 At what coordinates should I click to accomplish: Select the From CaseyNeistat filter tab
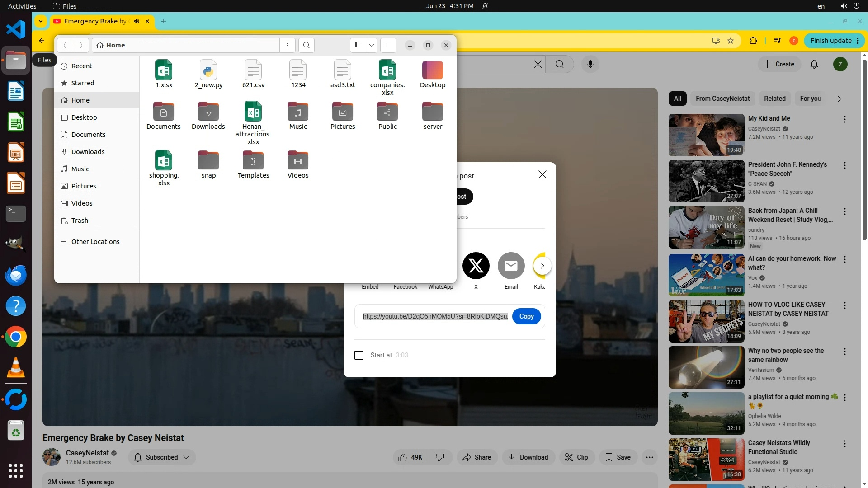click(722, 99)
